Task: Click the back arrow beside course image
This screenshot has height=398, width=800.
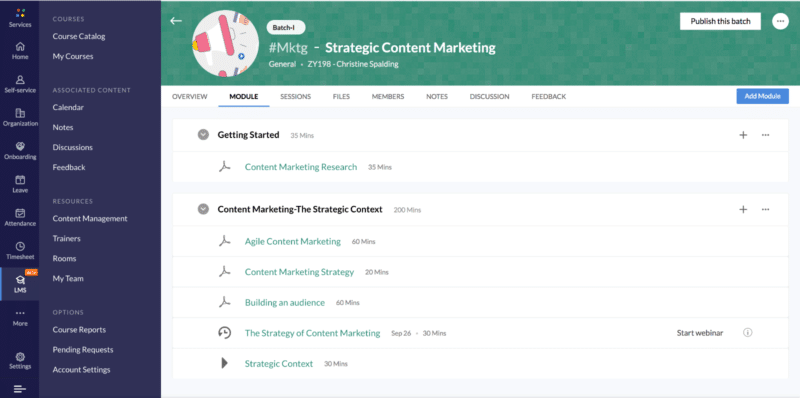Action: (x=176, y=21)
